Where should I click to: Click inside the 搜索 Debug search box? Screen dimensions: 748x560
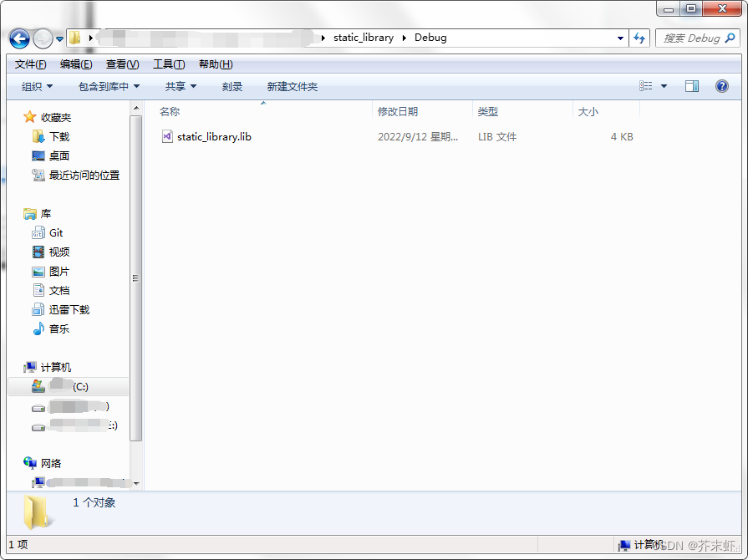pos(696,38)
